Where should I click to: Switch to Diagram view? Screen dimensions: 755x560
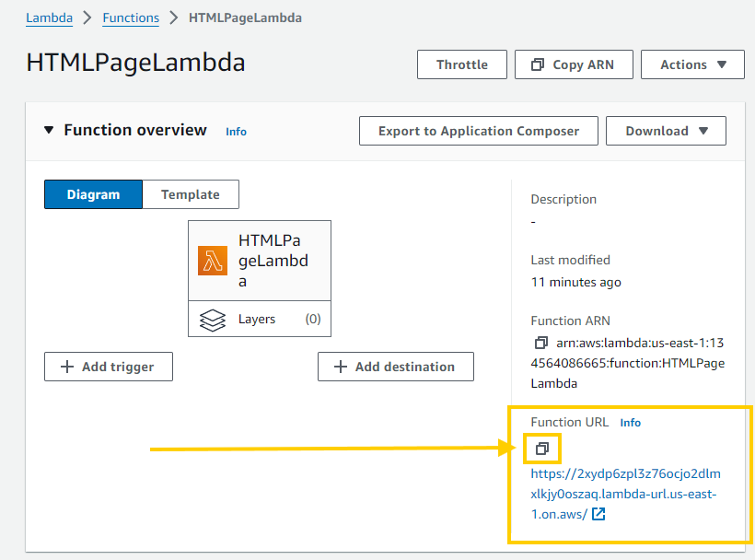93,194
